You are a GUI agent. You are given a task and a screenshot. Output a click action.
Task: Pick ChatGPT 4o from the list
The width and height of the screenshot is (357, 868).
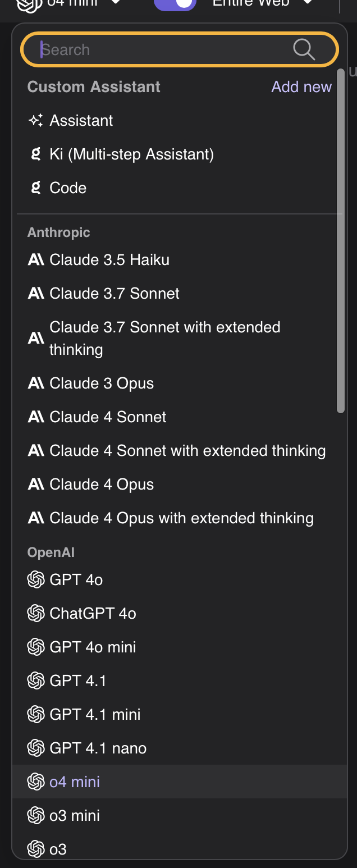(93, 613)
